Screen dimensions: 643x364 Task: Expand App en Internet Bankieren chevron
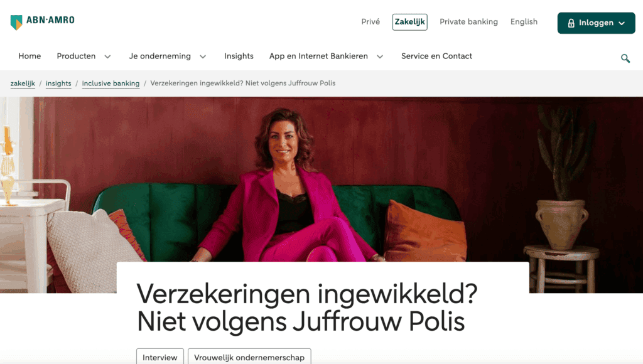point(380,56)
